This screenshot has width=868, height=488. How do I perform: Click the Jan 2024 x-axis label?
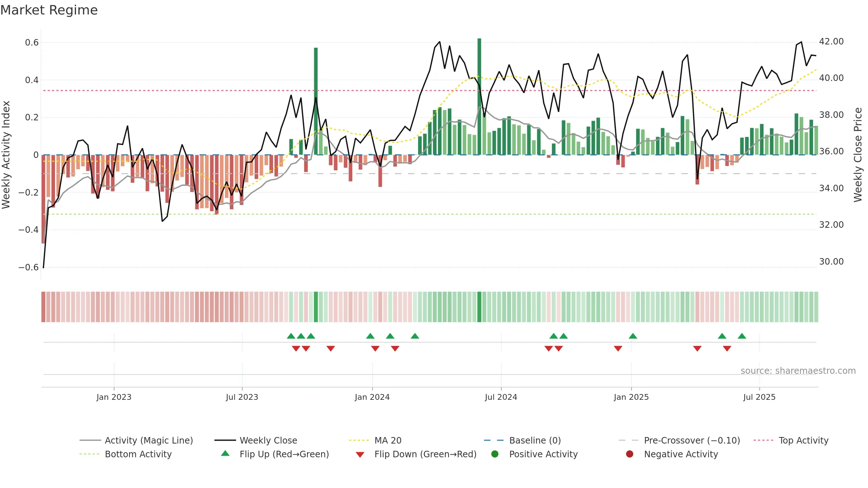coord(372,397)
